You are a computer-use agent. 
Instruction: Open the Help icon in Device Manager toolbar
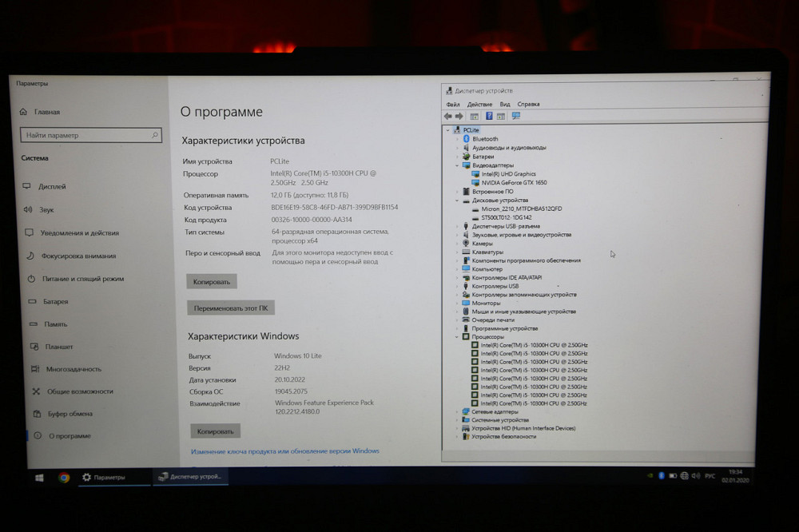490,117
